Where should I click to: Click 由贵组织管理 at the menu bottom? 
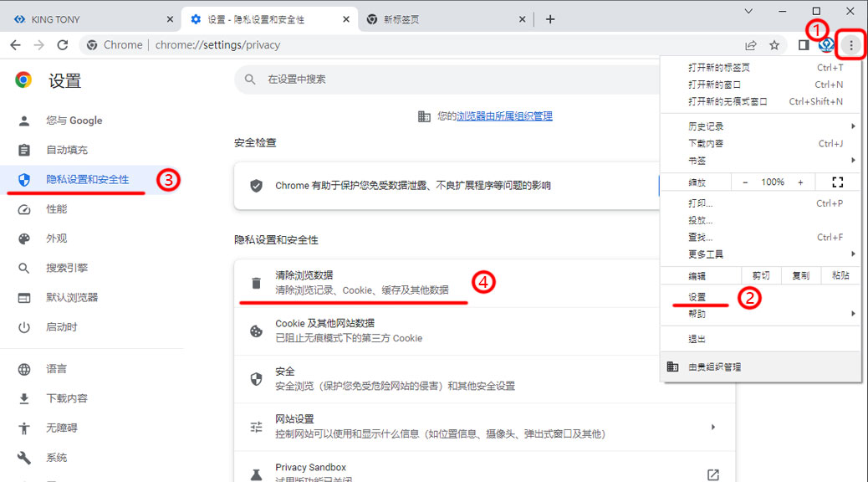[x=761, y=367]
